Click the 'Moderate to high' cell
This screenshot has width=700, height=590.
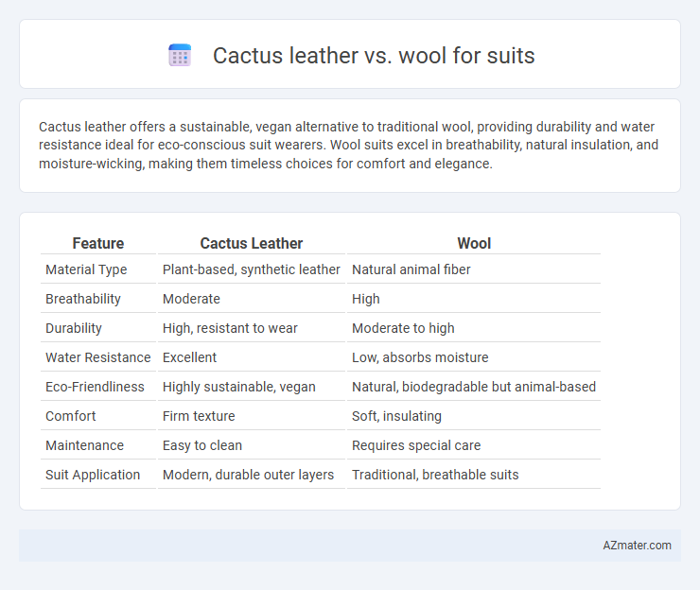[x=403, y=328]
